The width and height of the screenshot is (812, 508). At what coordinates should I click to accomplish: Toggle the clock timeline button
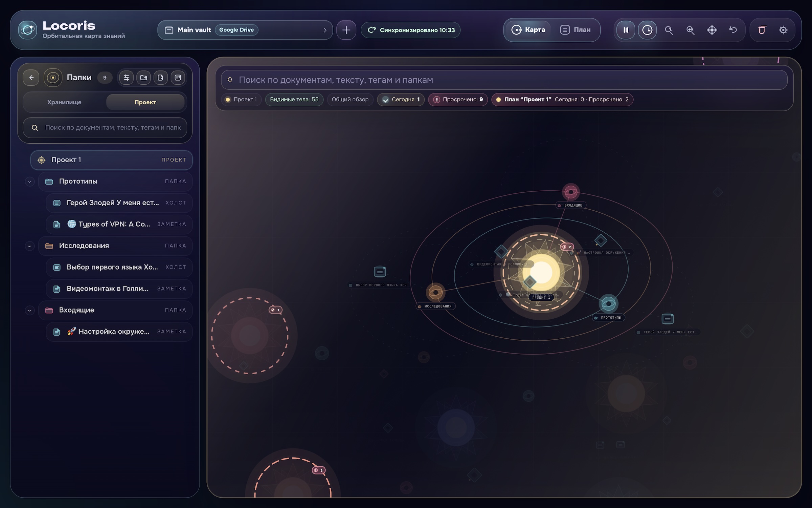click(647, 30)
